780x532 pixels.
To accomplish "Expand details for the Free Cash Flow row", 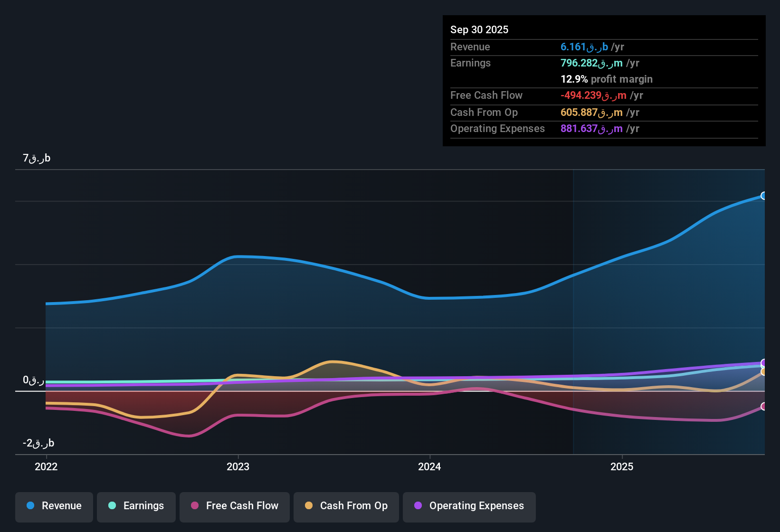I will point(486,95).
